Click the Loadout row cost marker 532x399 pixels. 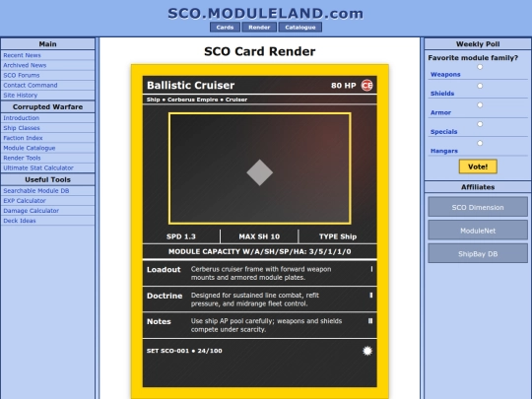click(371, 269)
